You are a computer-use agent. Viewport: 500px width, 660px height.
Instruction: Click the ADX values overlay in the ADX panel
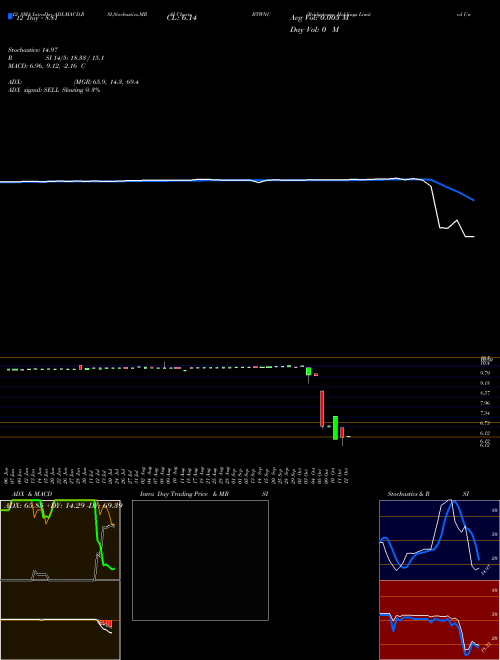[63, 505]
